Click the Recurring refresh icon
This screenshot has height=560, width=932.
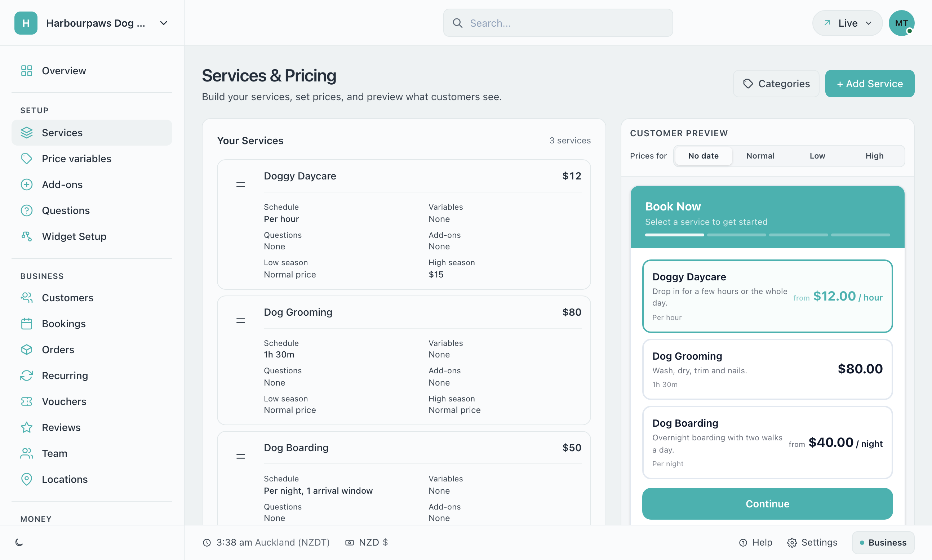tap(26, 375)
